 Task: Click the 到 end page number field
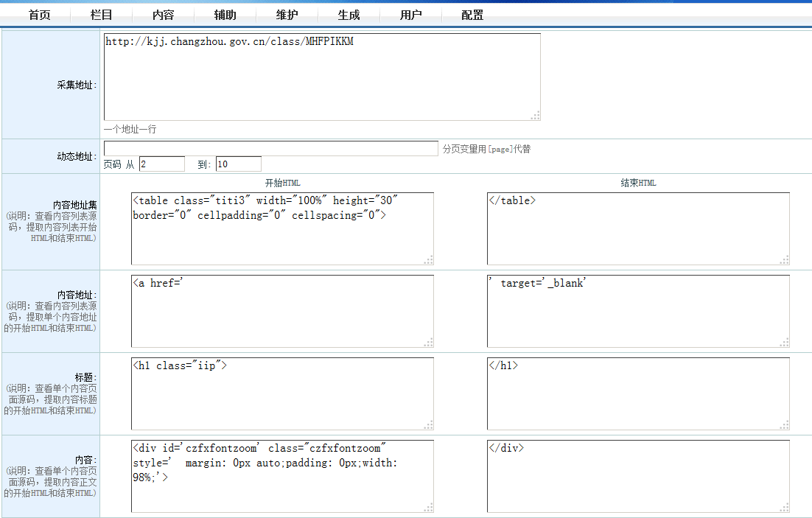238,164
